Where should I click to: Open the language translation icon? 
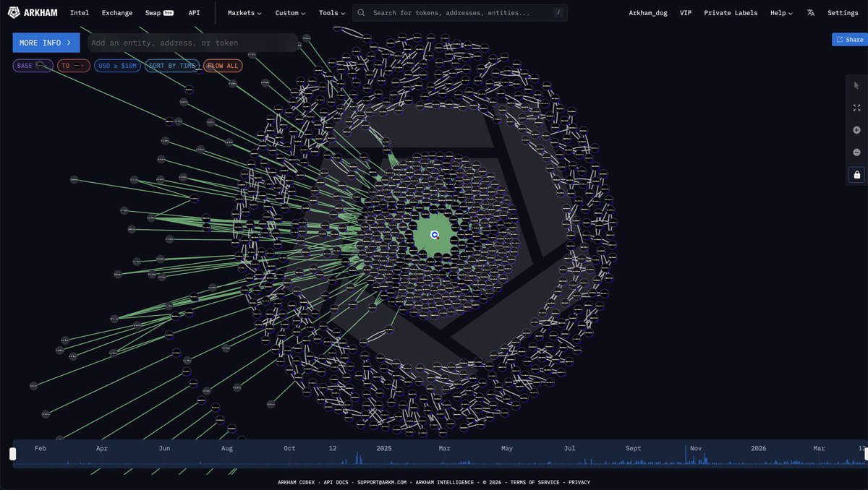click(x=810, y=13)
